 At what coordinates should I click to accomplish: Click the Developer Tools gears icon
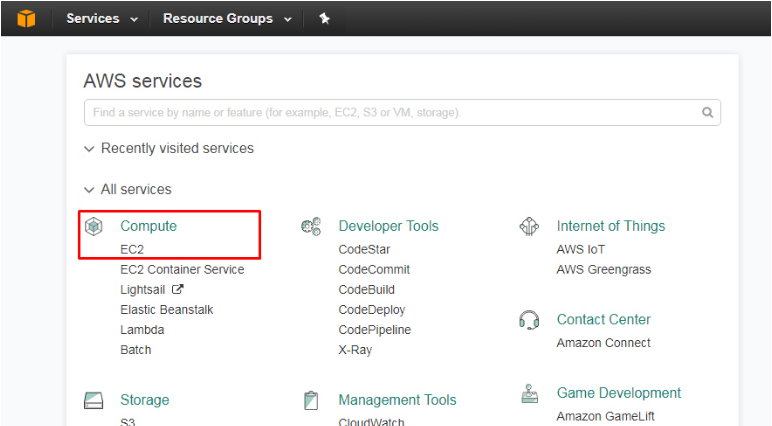click(x=311, y=227)
